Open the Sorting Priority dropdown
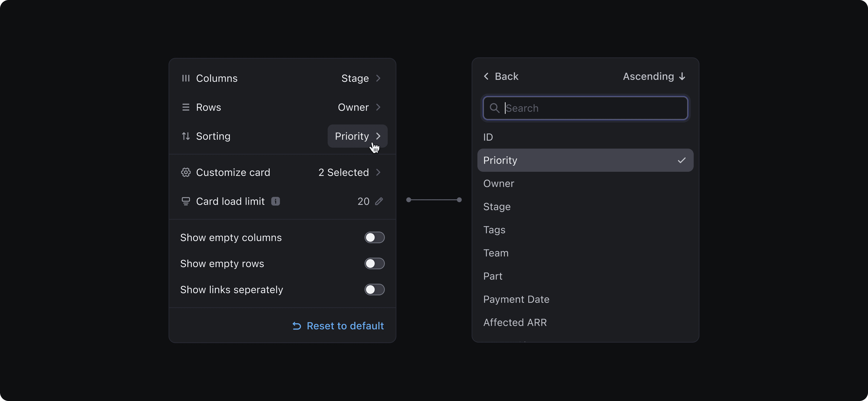Viewport: 868px width, 401px height. point(357,136)
